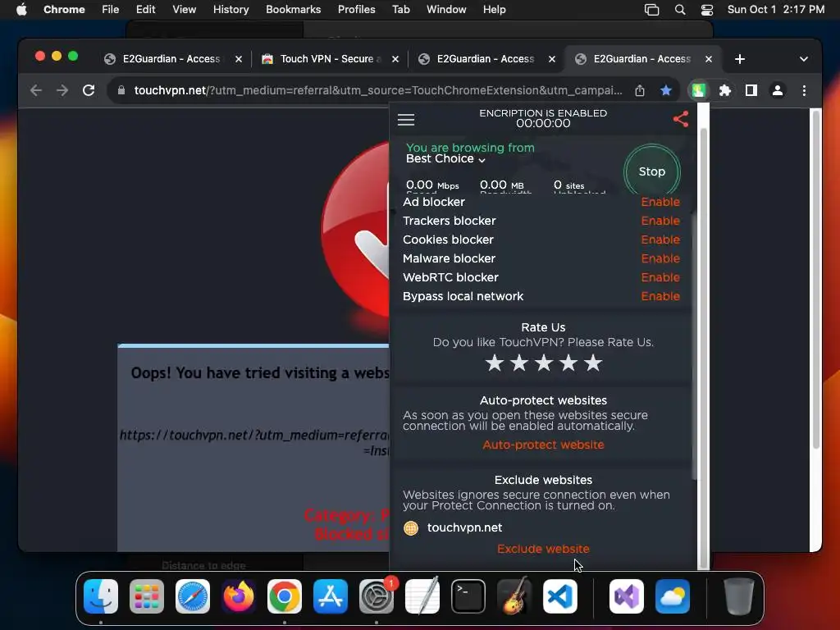The width and height of the screenshot is (840, 630).
Task: Open GarageBand from the dock
Action: pos(514,596)
